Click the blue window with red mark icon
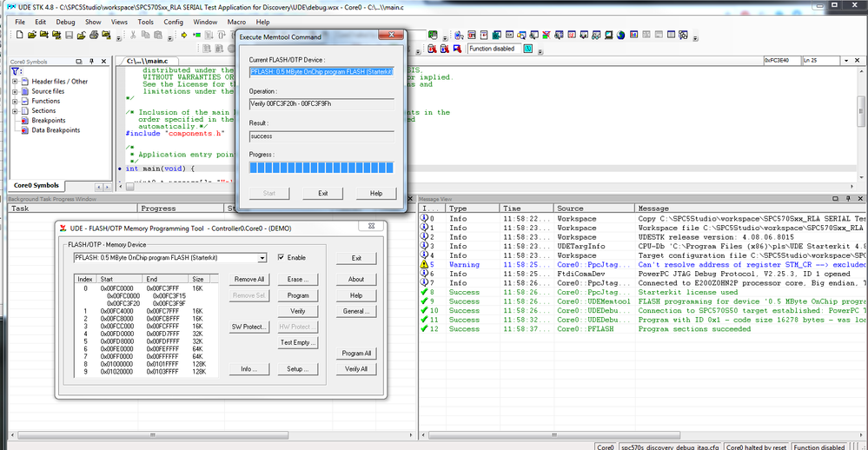868x450 pixels. (x=457, y=49)
